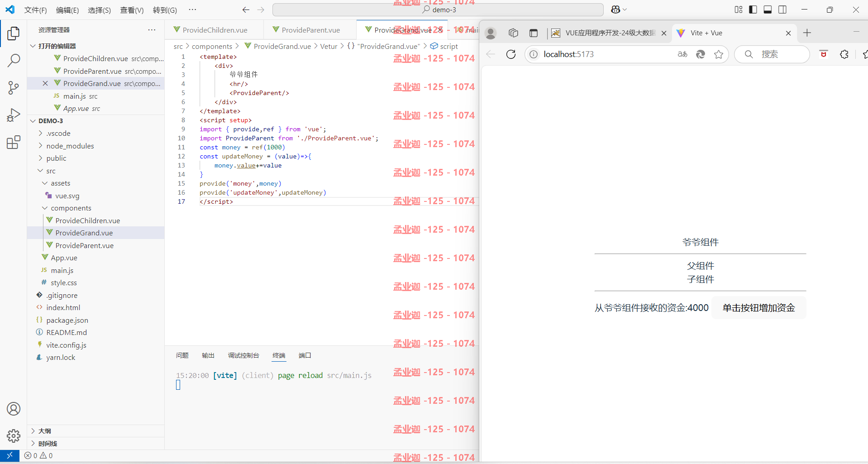
Task: Open browser profile avatar icon
Action: [491, 33]
